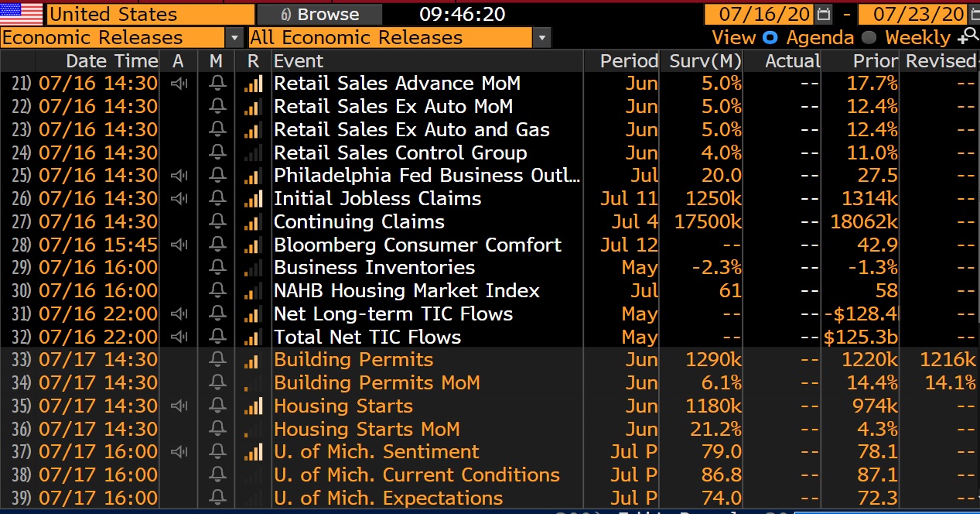Click the Browse button
Image resolution: width=980 pixels, height=514 pixels.
319,14
